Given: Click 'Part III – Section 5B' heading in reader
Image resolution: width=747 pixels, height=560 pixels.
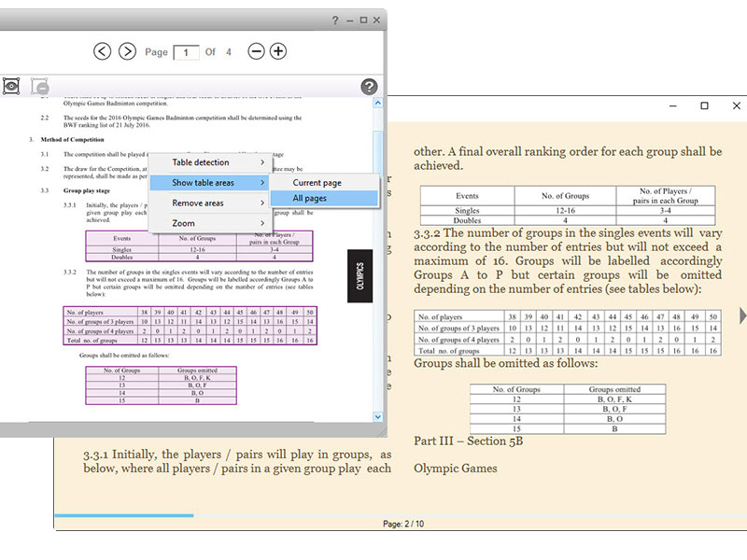Looking at the screenshot, I should click(469, 441).
